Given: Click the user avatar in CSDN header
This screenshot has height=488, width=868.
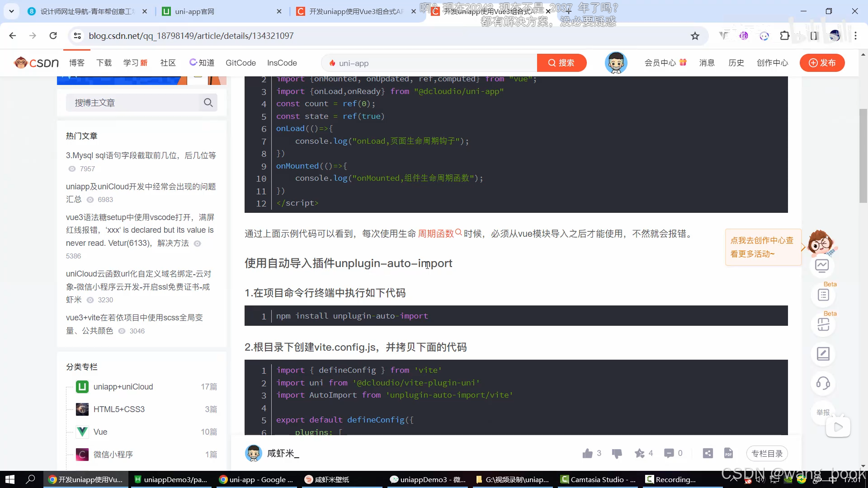Looking at the screenshot, I should (616, 63).
